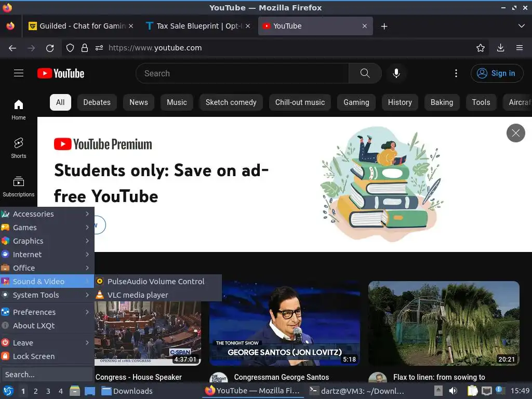Filter by History chip
Viewport: 532px width, 399px height.
click(400, 102)
